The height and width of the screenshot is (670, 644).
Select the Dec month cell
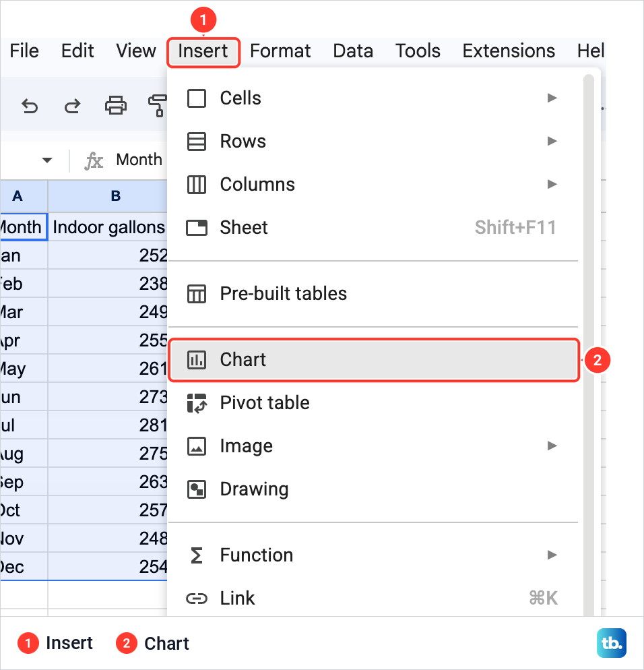[x=24, y=567]
